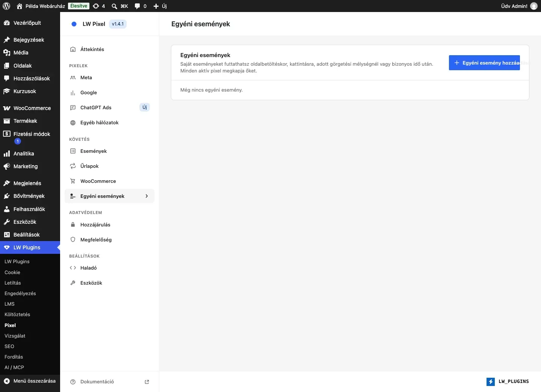Image resolution: width=541 pixels, height=392 pixels.
Task: Click the Hozzájárulás lock icon
Action: coord(73,225)
